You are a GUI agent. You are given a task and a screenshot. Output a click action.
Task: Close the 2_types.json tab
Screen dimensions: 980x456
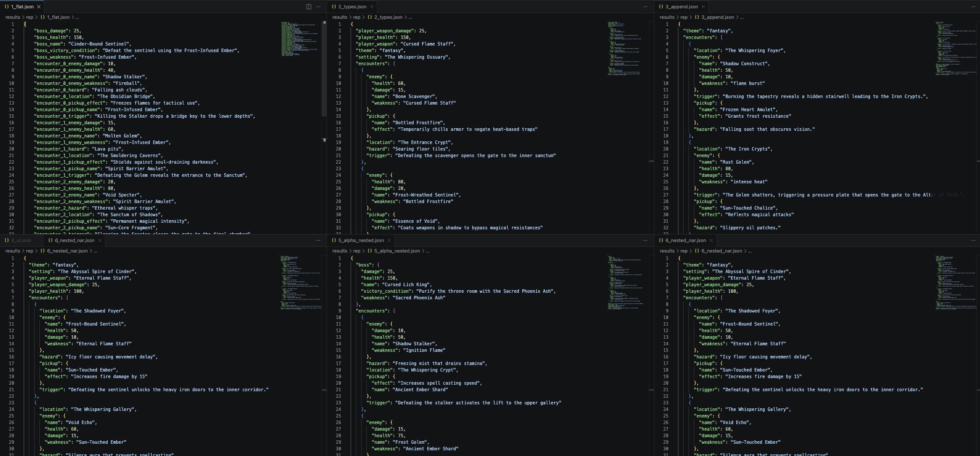[372, 7]
